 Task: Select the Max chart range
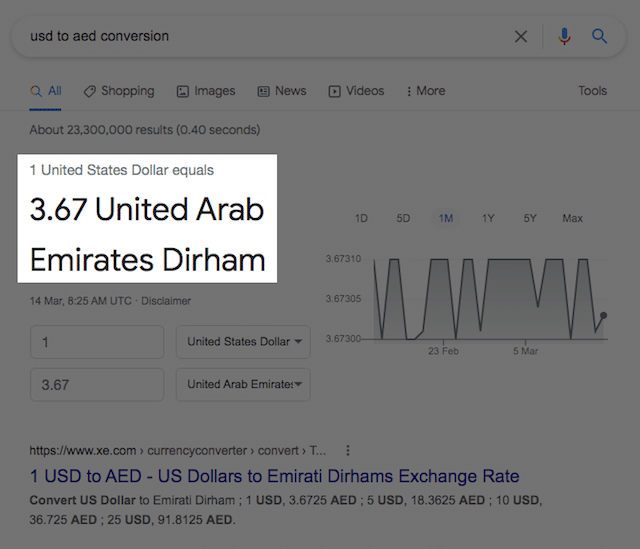tap(572, 218)
